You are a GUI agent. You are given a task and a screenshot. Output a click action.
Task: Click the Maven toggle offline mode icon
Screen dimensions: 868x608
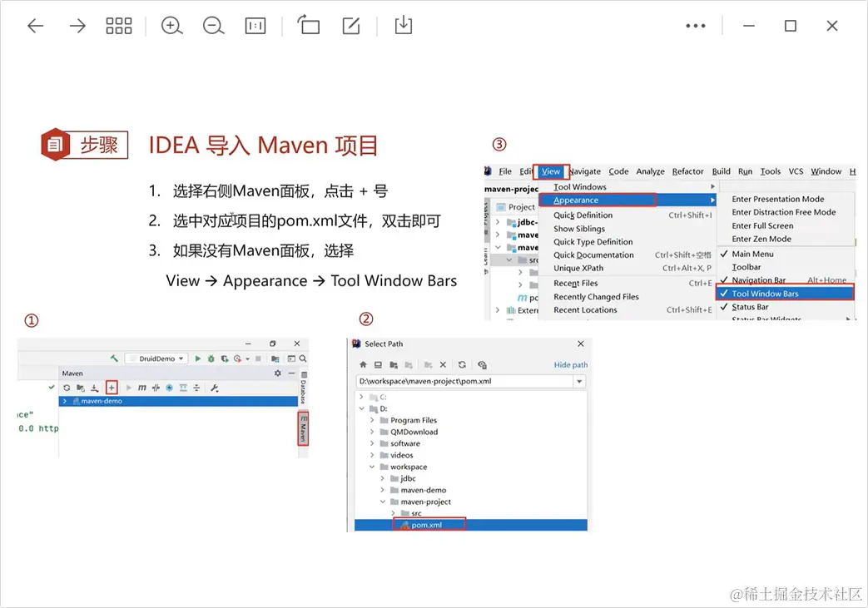tap(156, 388)
